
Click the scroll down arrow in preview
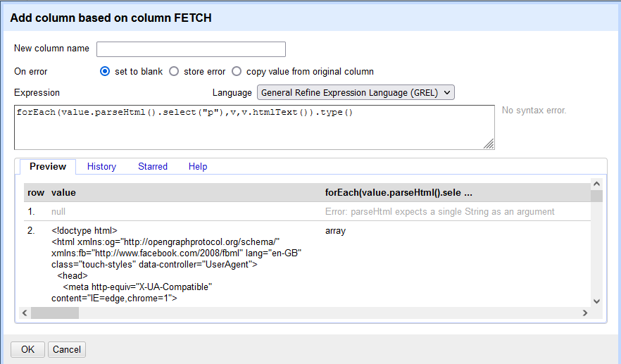point(596,301)
